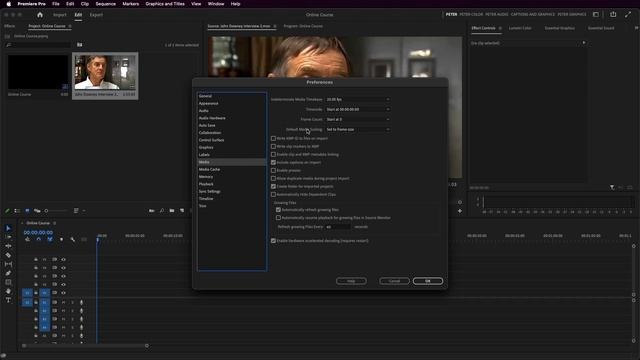Toggle the Enable proxies checkbox
Image resolution: width=640 pixels, height=360 pixels.
point(273,170)
